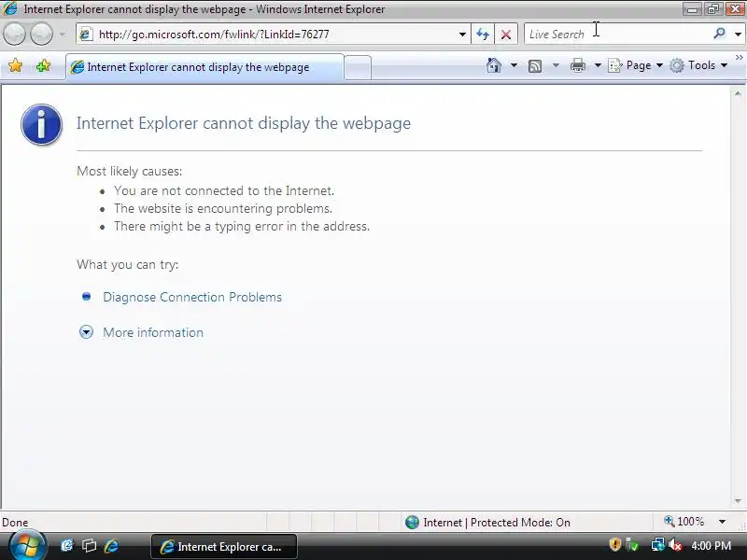Expand the Print options dropdown arrow
This screenshot has width=747, height=560.
[598, 65]
